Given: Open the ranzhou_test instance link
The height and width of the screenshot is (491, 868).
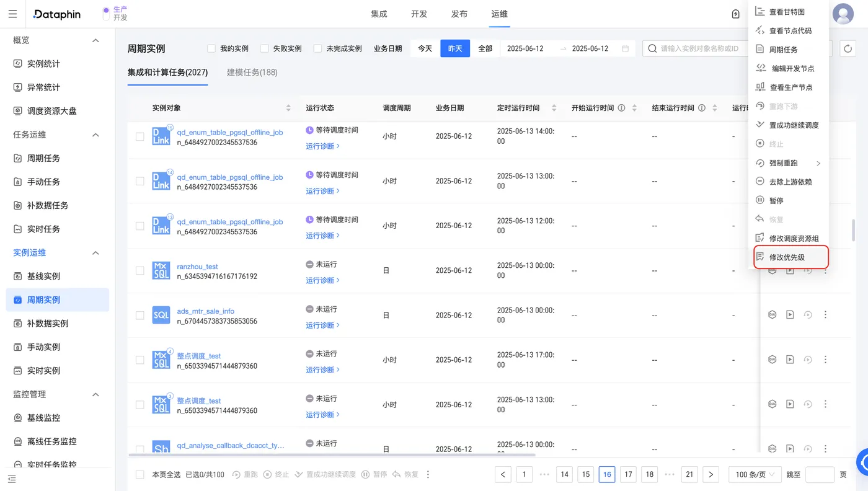Looking at the screenshot, I should point(197,267).
